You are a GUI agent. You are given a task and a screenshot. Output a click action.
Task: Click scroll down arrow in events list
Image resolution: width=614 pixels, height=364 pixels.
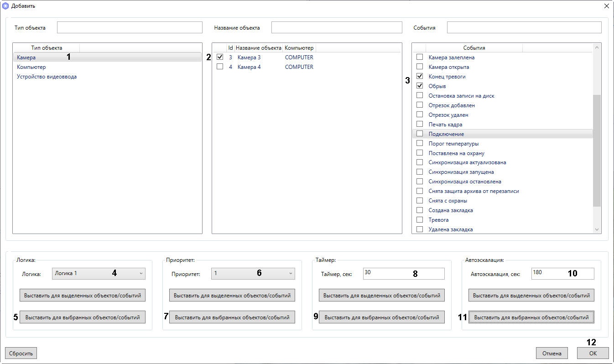click(x=597, y=229)
